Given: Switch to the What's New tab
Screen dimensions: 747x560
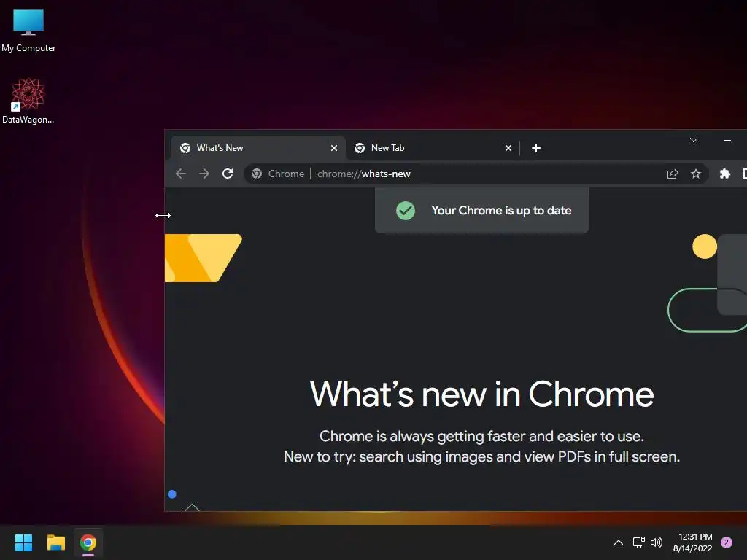Looking at the screenshot, I should pos(258,148).
